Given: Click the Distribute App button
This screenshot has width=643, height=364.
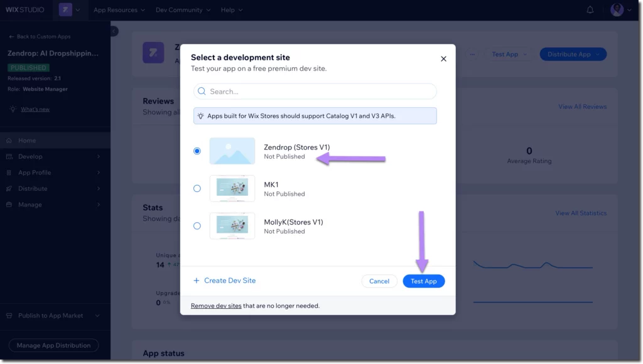Looking at the screenshot, I should pos(573,54).
